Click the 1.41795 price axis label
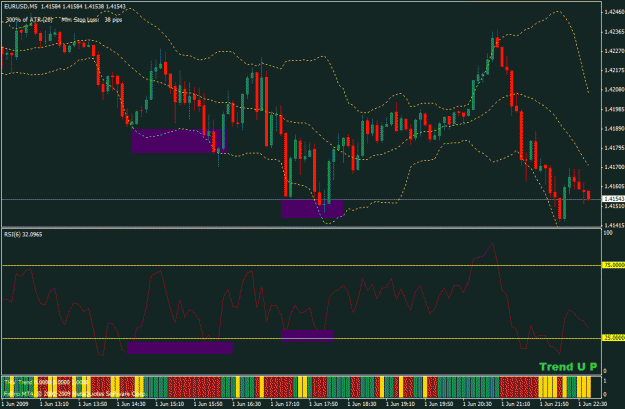625x409 pixels. click(614, 148)
